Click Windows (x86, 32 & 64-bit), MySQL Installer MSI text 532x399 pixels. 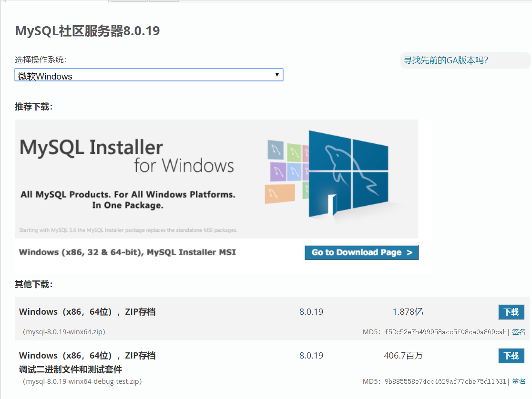coord(127,252)
